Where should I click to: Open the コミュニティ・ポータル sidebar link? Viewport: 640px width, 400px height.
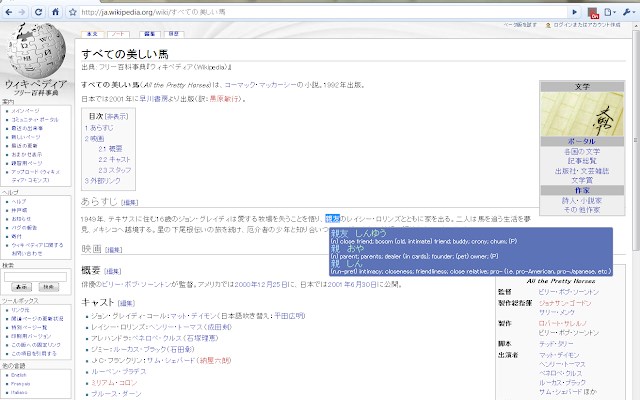pyautogui.click(x=35, y=120)
